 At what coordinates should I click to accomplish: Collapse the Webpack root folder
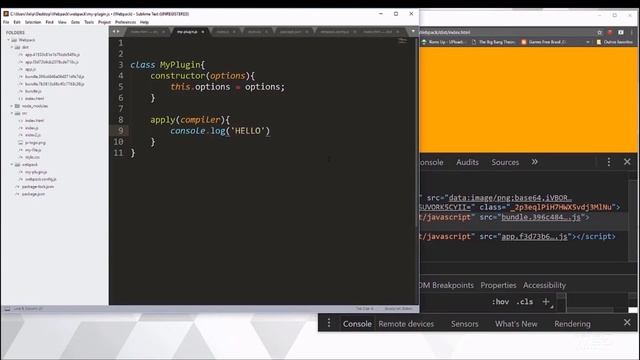click(9, 40)
